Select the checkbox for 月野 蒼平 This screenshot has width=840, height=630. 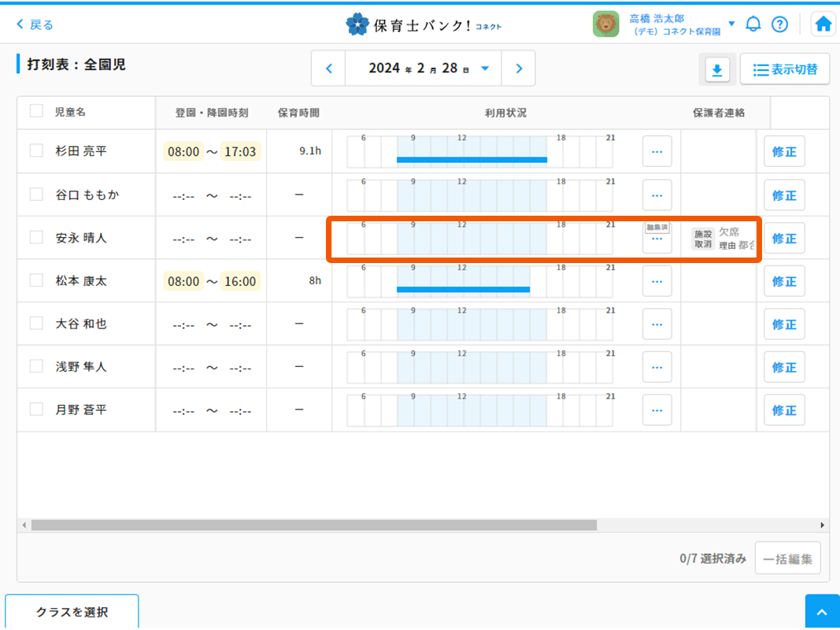coord(36,409)
